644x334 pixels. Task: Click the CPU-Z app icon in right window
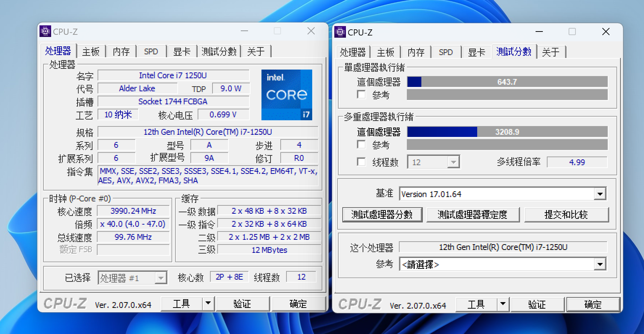tap(340, 32)
